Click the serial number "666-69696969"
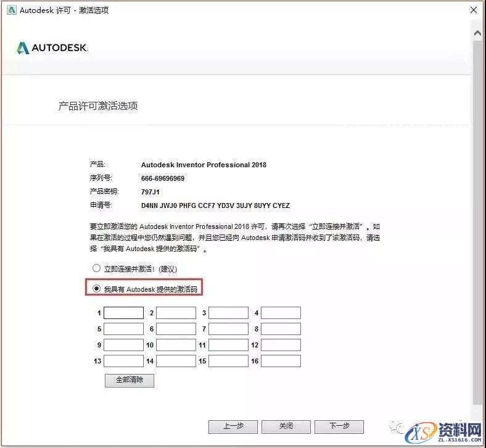Image resolution: width=486 pixels, height=448 pixels. (163, 178)
